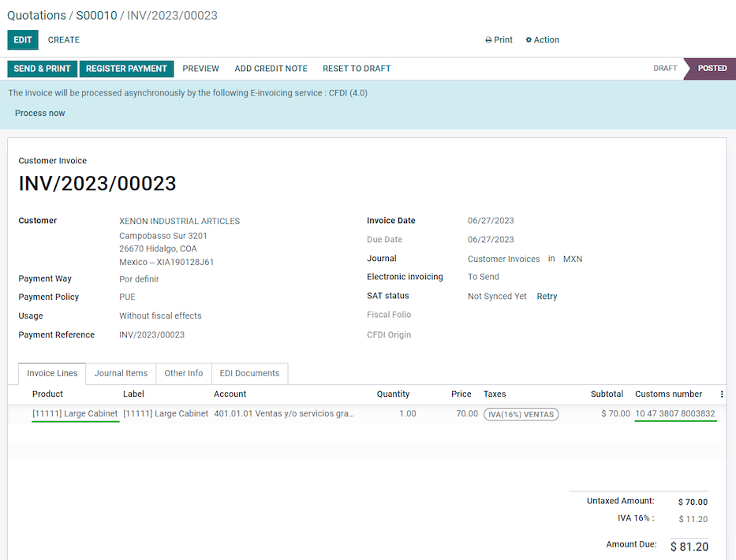
Task: Open the Print dropdown menu
Action: pyautogui.click(x=502, y=39)
